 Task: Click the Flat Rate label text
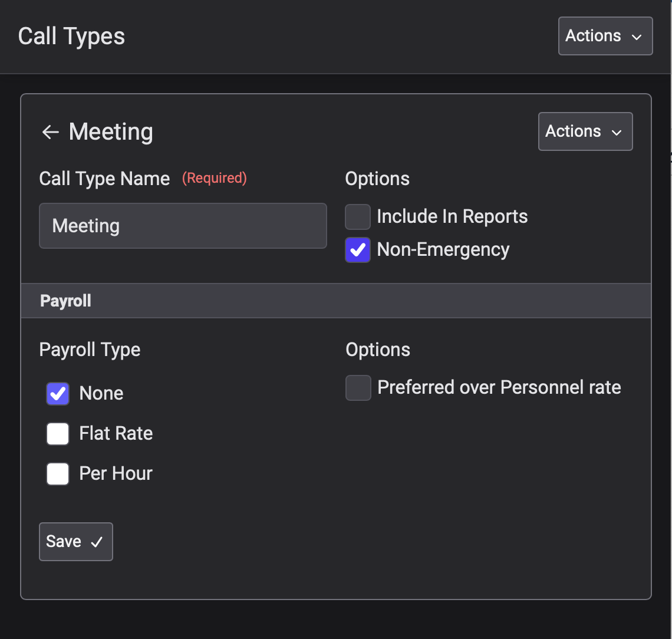click(x=116, y=433)
